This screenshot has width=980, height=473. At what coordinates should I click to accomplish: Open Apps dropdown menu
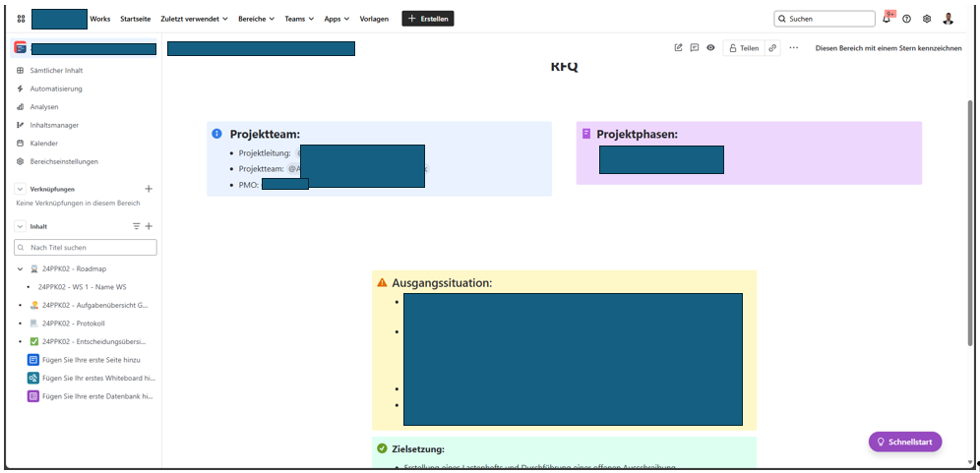click(x=337, y=19)
